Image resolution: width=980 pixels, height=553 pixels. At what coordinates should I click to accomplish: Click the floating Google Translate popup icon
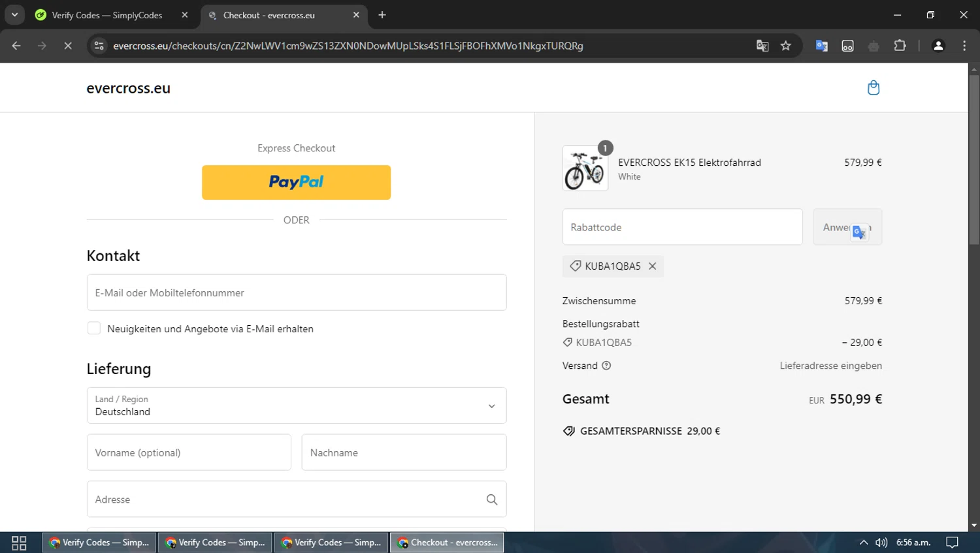coord(859,232)
